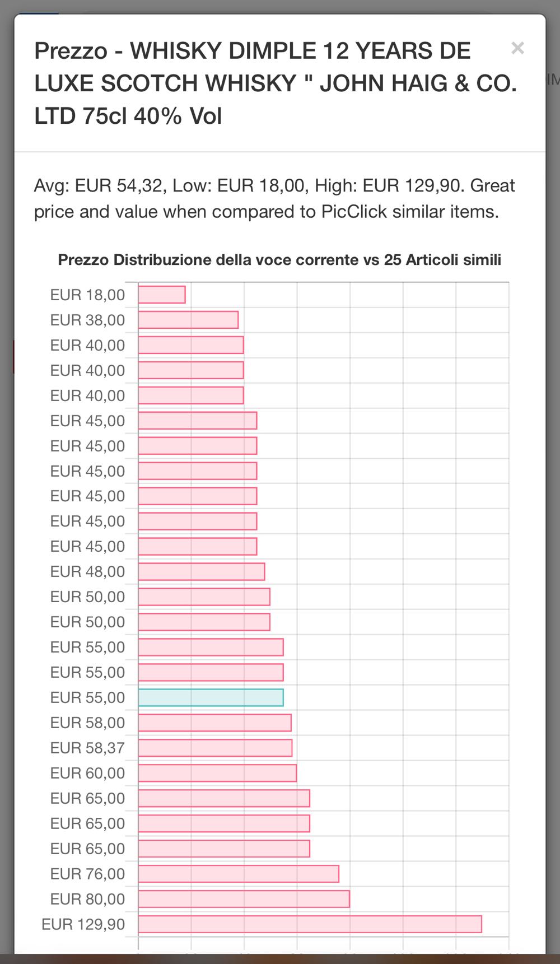Select the teal current item bar
Viewport: 560px width, 964px height.
point(211,697)
